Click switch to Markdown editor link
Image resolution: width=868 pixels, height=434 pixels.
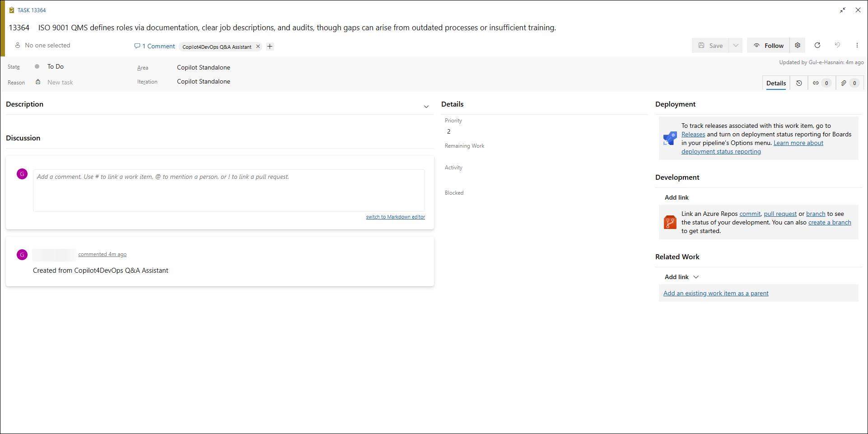[x=395, y=217]
